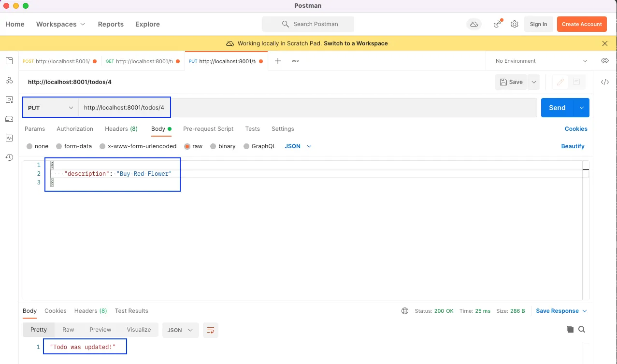The height and width of the screenshot is (364, 617).
Task: Open the Explore menu item
Action: [x=147, y=24]
